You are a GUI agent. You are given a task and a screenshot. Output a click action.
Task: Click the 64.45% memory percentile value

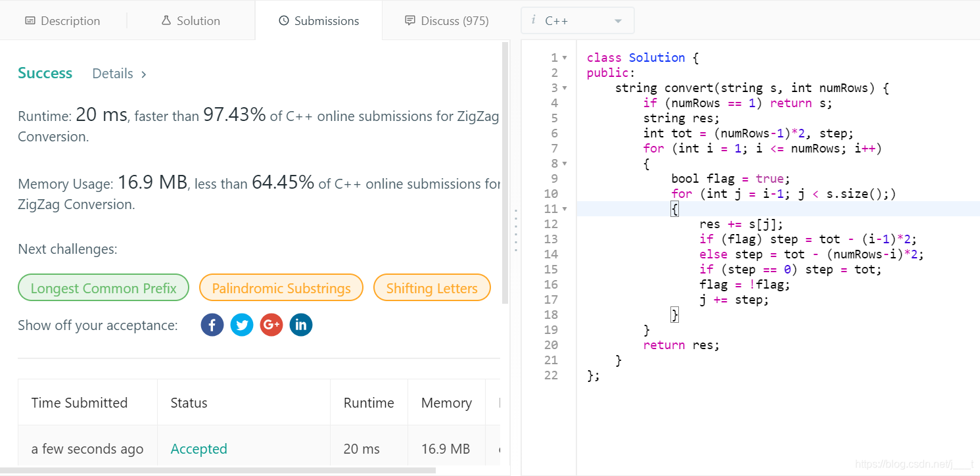click(x=283, y=183)
